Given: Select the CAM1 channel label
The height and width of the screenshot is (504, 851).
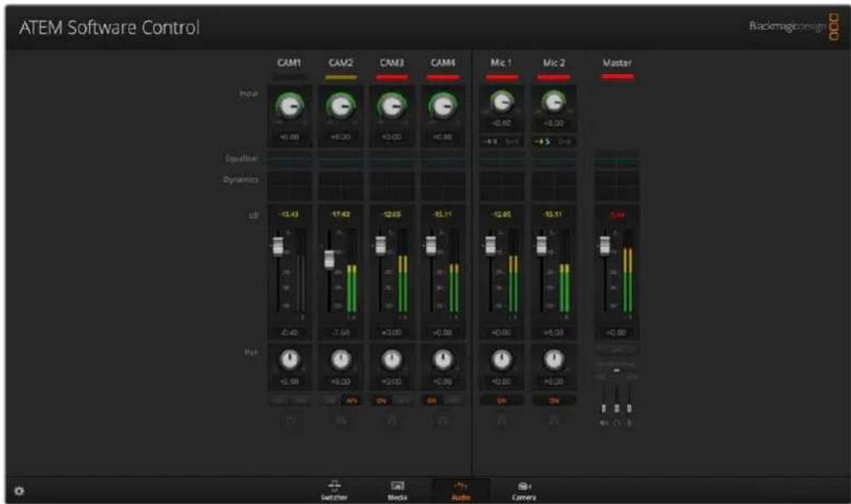Looking at the screenshot, I should (x=290, y=63).
